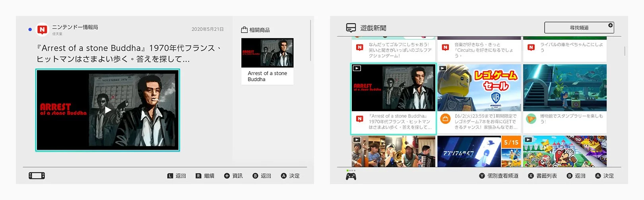Click the 任天堂 publisher label
The width and height of the screenshot is (644, 200).
pos(57,34)
